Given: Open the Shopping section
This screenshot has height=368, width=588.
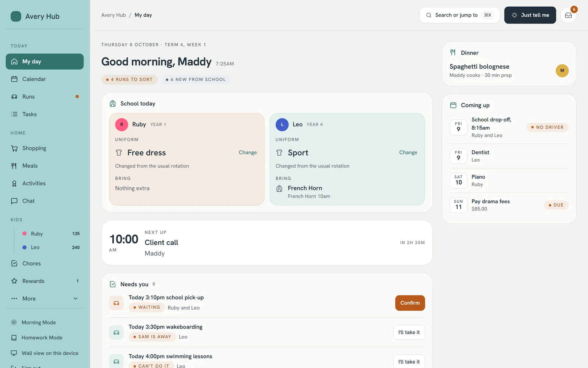Looking at the screenshot, I should click(45, 148).
